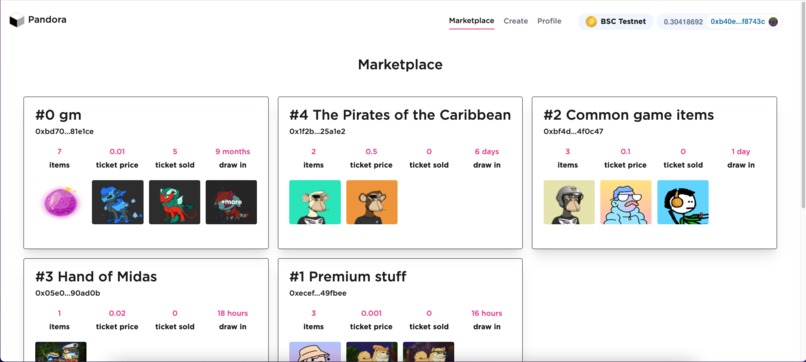Click the 18 hours draw-in value
Viewport: 806px width, 362px height.
[x=232, y=313]
